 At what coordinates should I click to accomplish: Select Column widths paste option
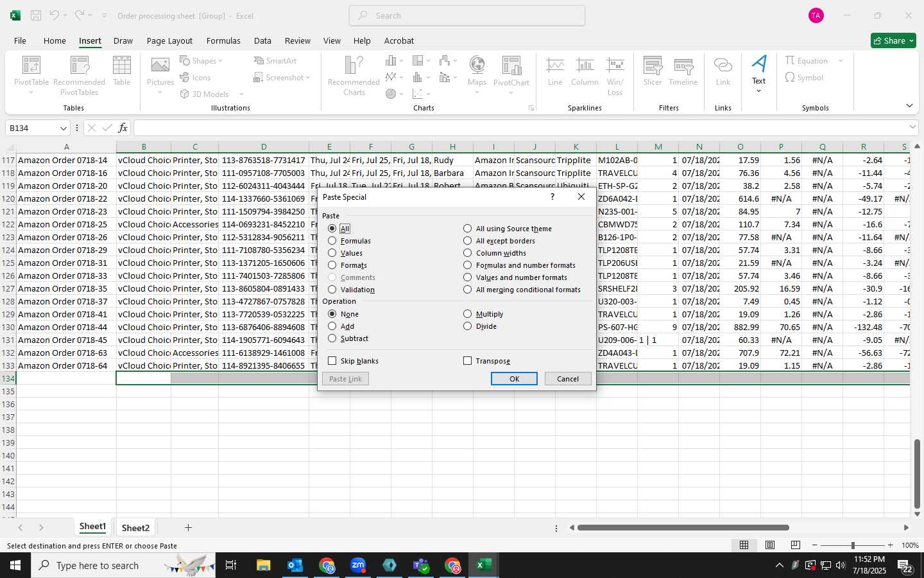[x=494, y=253]
